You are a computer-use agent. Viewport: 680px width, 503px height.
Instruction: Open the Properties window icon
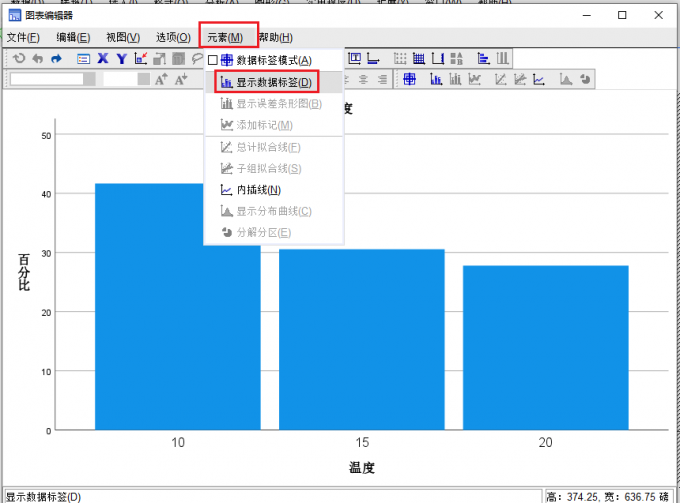(83, 59)
